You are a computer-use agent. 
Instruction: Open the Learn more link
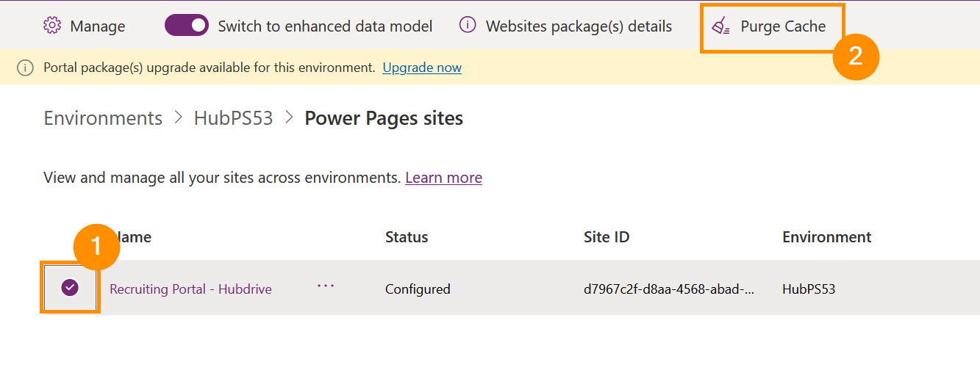point(443,178)
